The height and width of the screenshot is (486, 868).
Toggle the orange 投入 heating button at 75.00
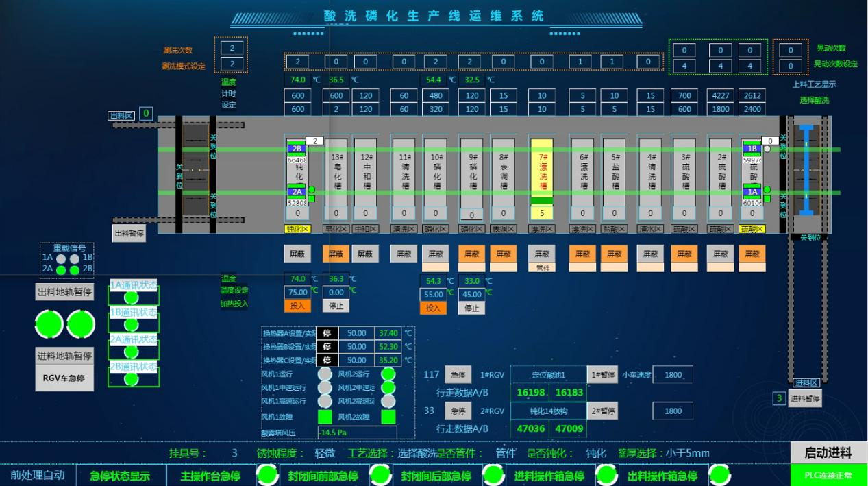pyautogui.click(x=297, y=306)
